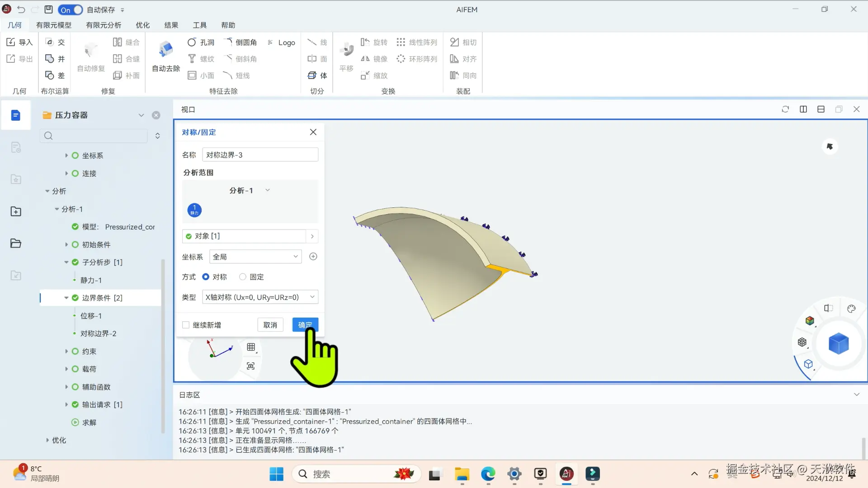Click the 确定 confirm button
This screenshot has height=488, width=868.
tap(305, 325)
